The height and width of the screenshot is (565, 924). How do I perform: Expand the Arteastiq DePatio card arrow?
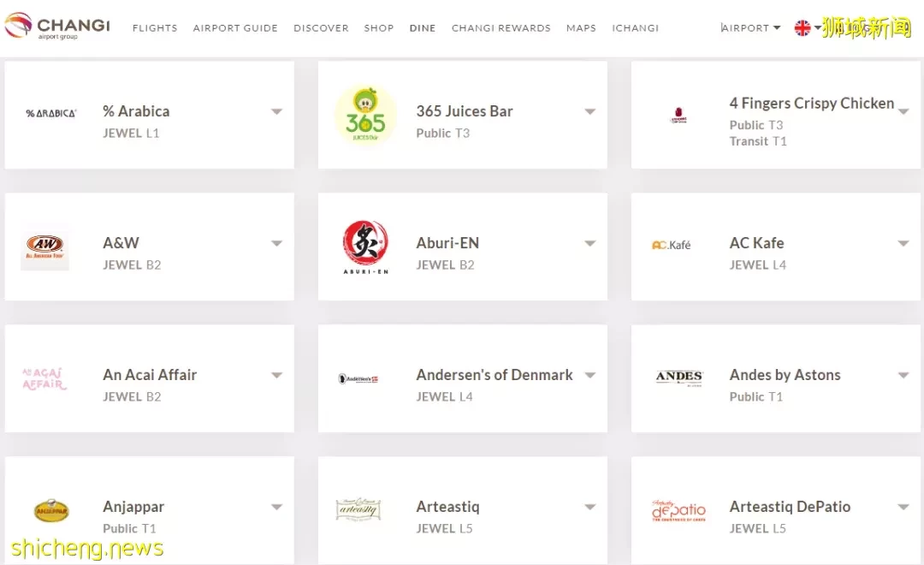pos(903,507)
